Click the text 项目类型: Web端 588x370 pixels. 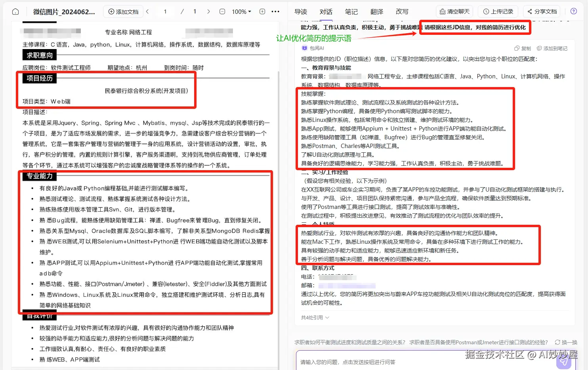point(46,101)
